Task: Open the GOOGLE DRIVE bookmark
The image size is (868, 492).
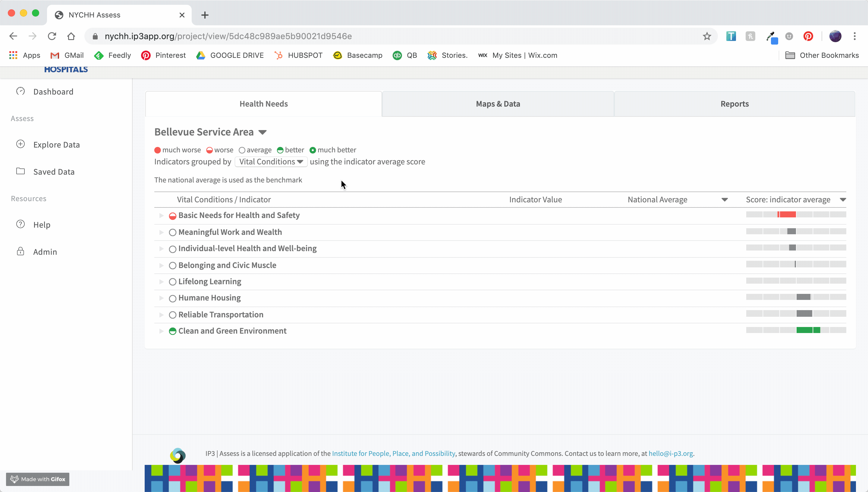Action: (x=230, y=55)
